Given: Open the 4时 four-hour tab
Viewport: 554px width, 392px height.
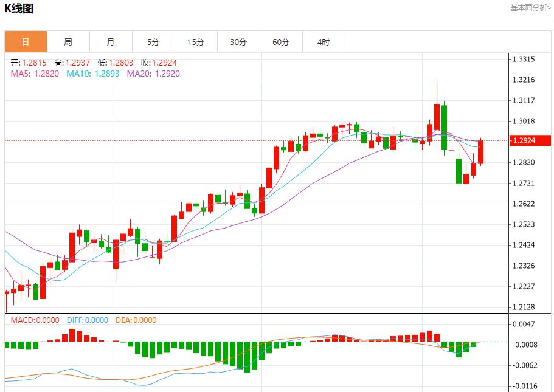Looking at the screenshot, I should click(324, 42).
